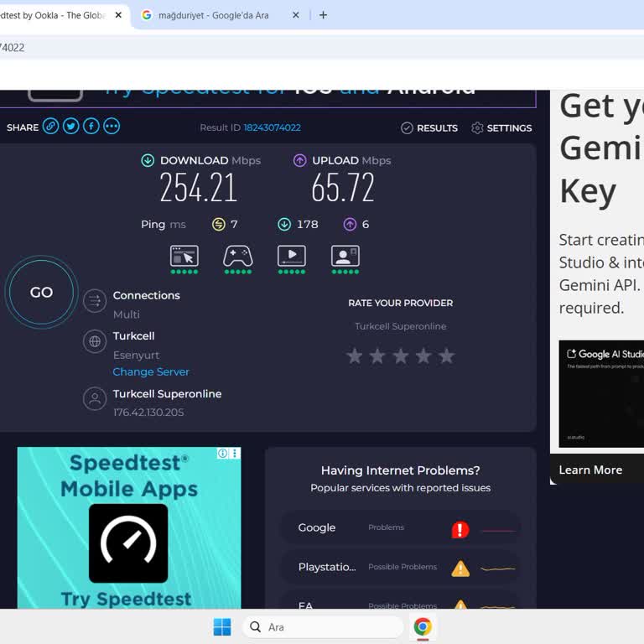Click the Windows Start button
Viewport: 644px width, 644px height.
click(222, 627)
